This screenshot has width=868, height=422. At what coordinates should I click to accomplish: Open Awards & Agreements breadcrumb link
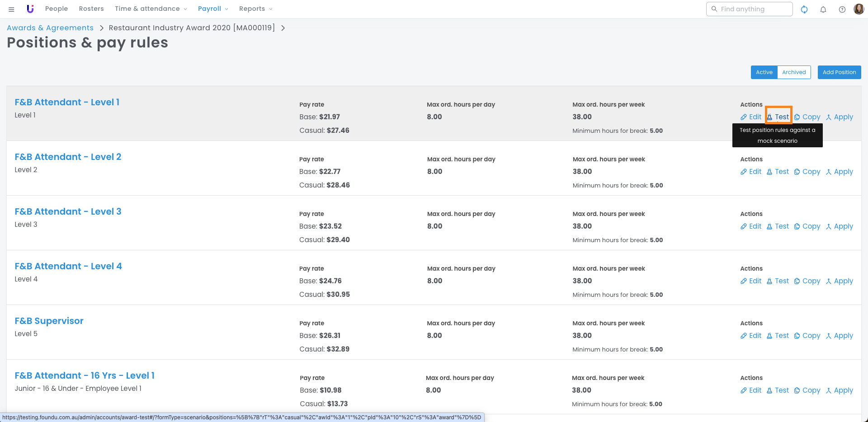coord(50,28)
